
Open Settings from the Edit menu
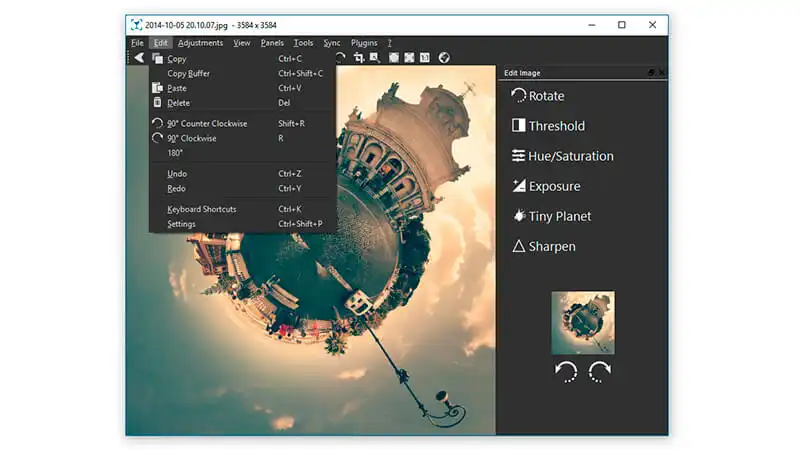242,223
